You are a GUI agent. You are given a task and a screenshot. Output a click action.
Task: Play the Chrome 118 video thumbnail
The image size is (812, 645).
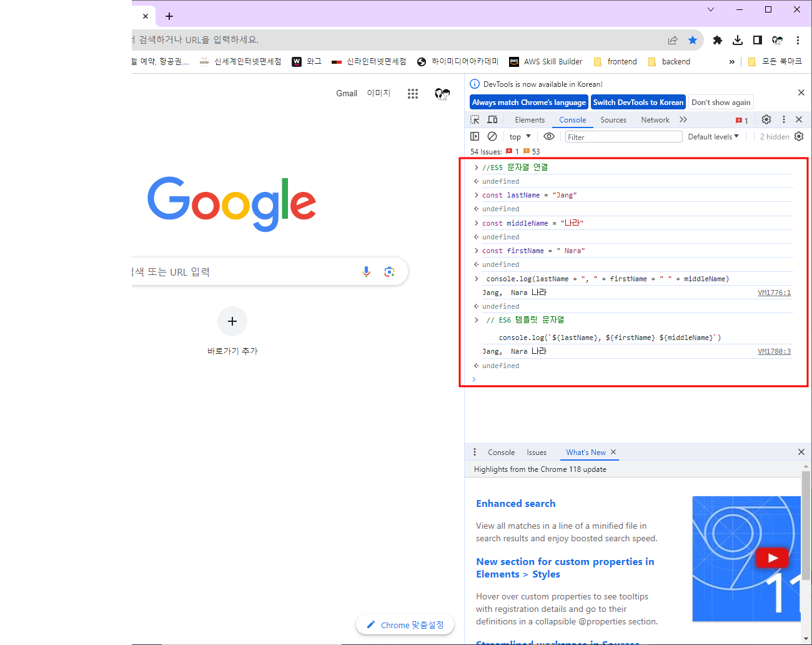[771, 557]
